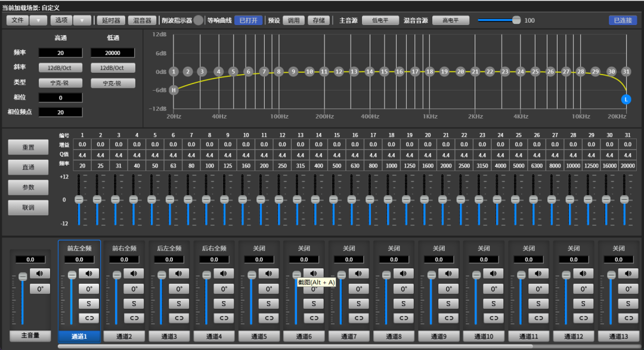This screenshot has height=350, width=644.
Task: Toggle the equal loudness curve 已打开 button
Action: pos(249,20)
